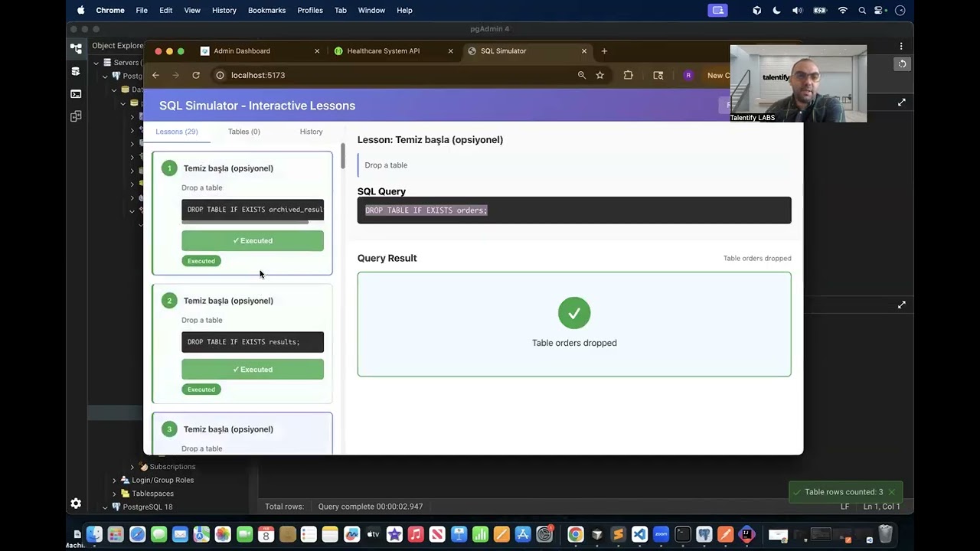980x551 pixels.
Task: Dismiss the Table rows counted notification
Action: [x=892, y=492]
